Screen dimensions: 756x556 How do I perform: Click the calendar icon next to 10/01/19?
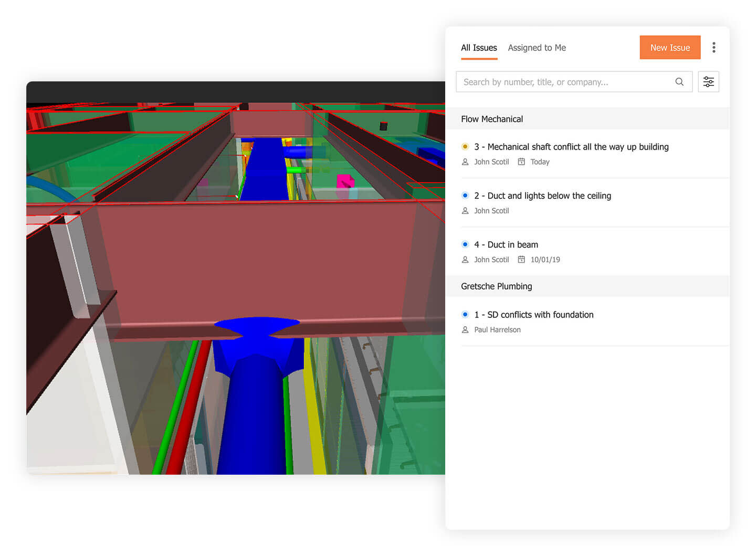click(x=521, y=260)
